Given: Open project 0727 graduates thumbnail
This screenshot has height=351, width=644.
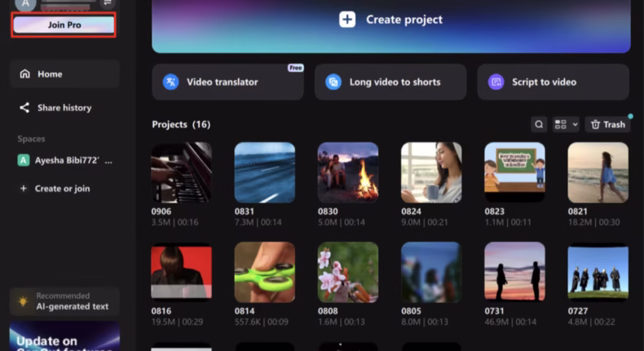Looking at the screenshot, I should point(598,272).
